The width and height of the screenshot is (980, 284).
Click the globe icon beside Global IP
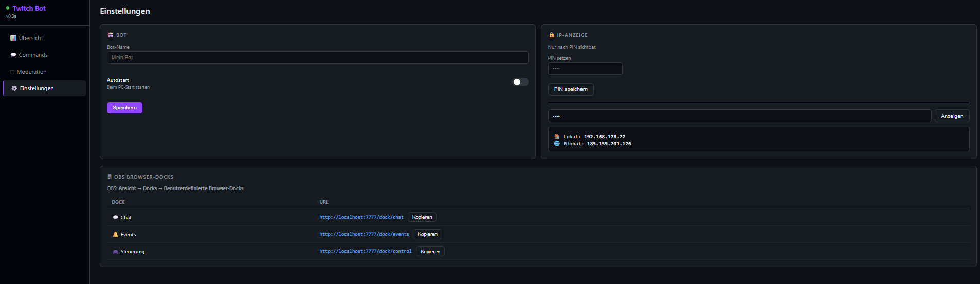[557, 144]
